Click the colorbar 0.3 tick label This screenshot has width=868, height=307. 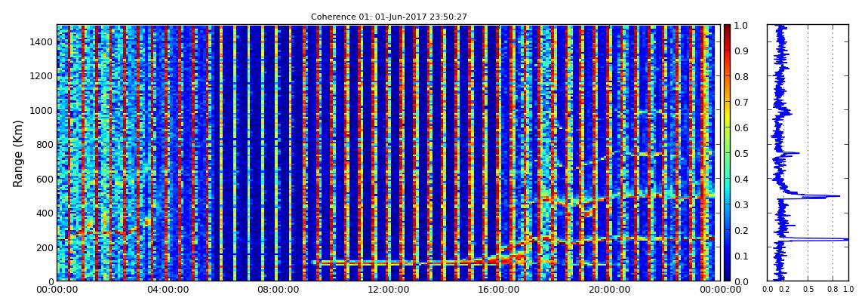[740, 204]
